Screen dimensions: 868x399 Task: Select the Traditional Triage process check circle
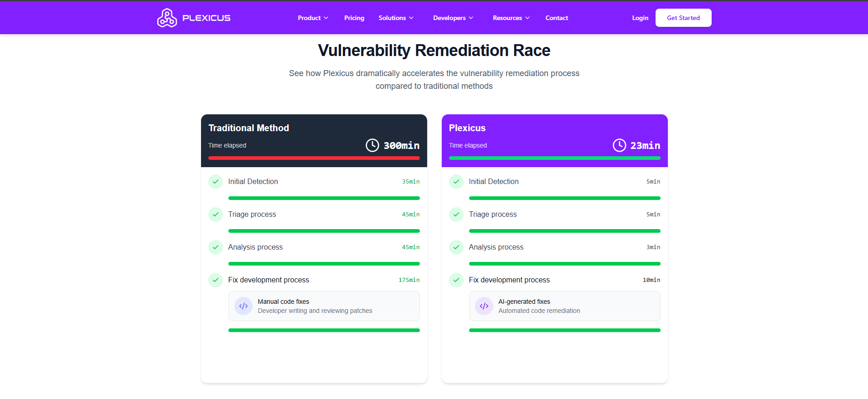[x=216, y=215]
